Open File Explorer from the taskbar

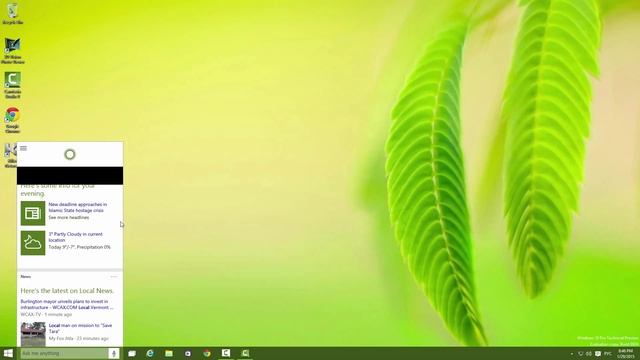tap(169, 353)
